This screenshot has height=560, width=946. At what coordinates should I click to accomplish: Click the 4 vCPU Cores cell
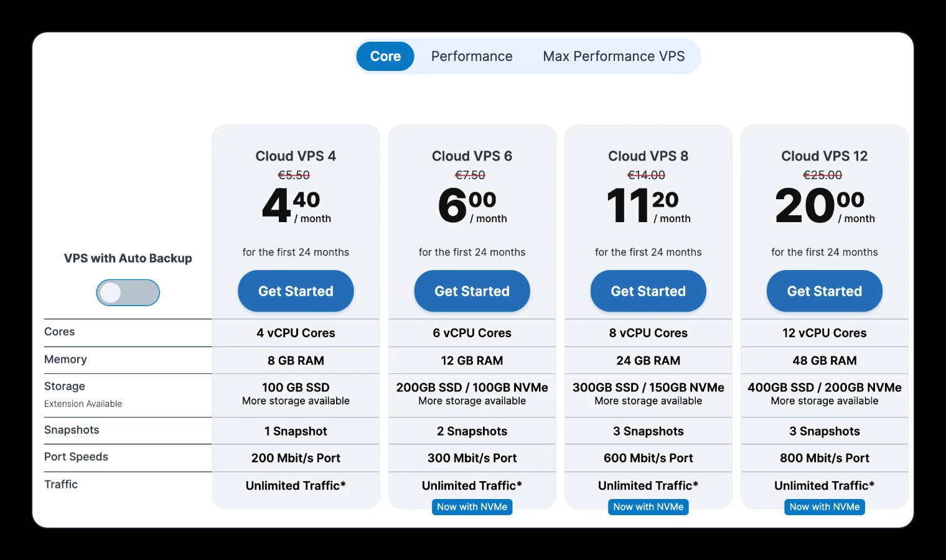click(x=296, y=333)
